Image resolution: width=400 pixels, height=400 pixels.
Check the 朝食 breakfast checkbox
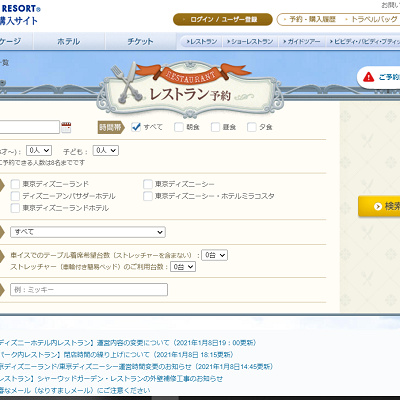click(x=179, y=127)
